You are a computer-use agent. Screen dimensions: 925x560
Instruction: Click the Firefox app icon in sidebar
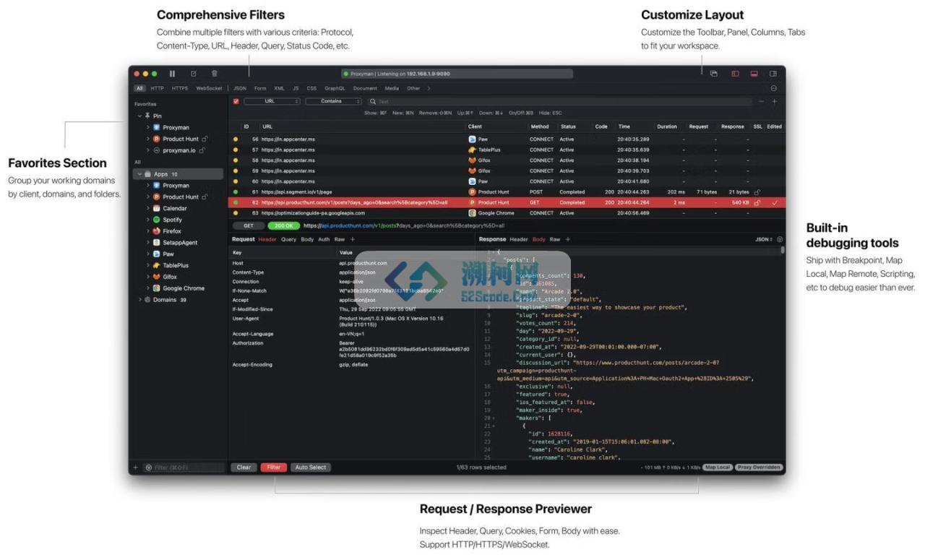click(156, 231)
